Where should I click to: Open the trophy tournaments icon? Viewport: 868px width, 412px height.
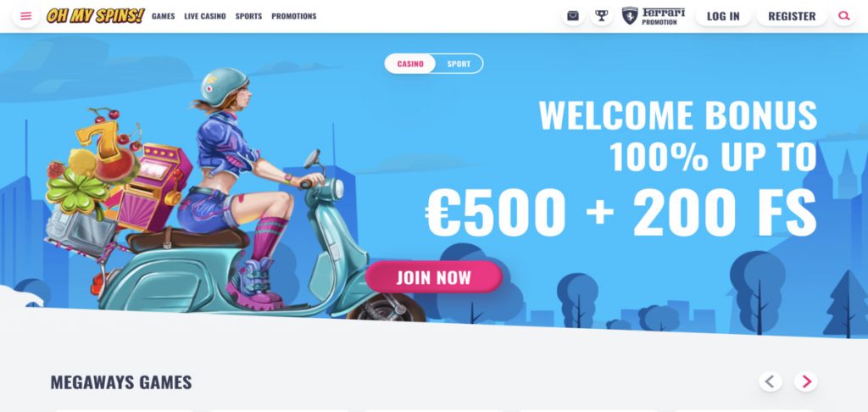601,16
